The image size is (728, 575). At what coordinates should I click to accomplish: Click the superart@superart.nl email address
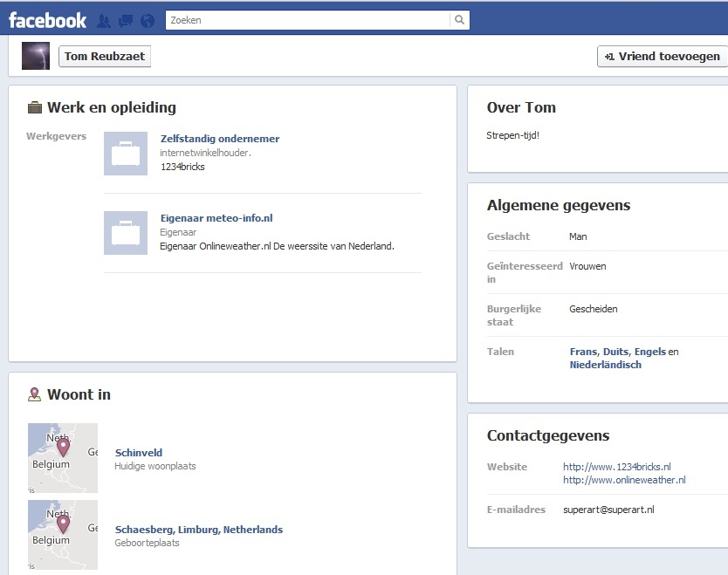(608, 510)
